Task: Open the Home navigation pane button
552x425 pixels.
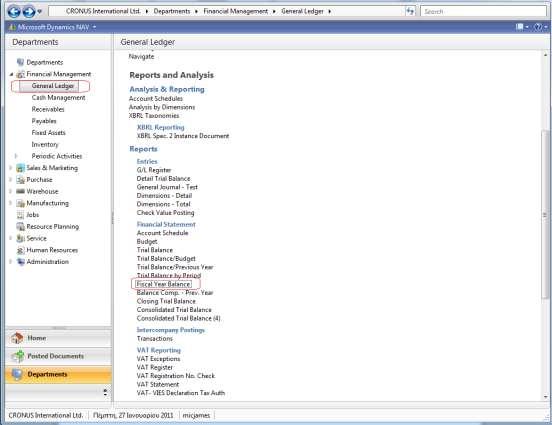Action: pyautogui.click(x=58, y=338)
